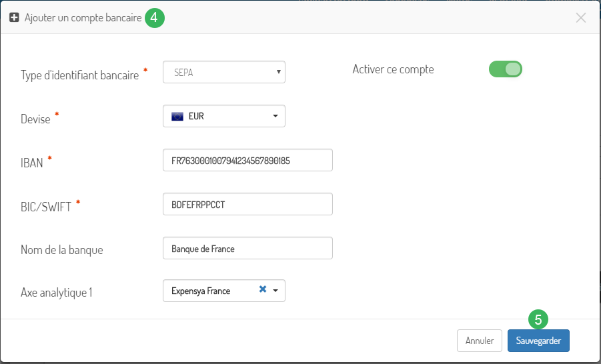Close the dialog with the X icon
The image size is (601, 364).
(x=581, y=17)
